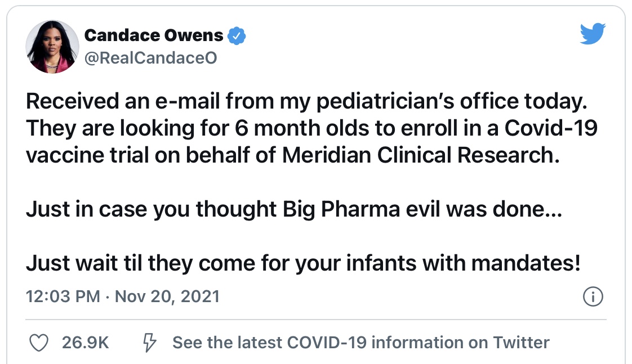Image resolution: width=632 pixels, height=364 pixels.
Task: Click the 12:03 PM timestamp
Action: (63, 296)
